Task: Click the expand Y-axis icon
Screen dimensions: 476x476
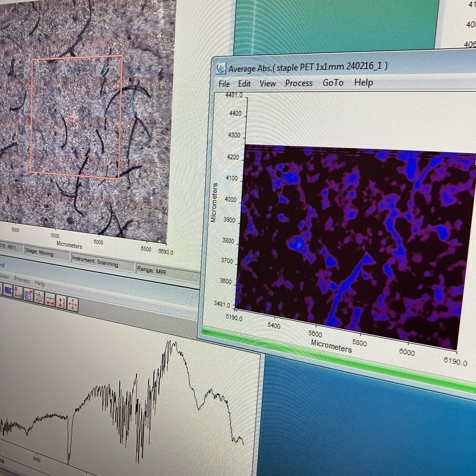Action: click(x=61, y=301)
